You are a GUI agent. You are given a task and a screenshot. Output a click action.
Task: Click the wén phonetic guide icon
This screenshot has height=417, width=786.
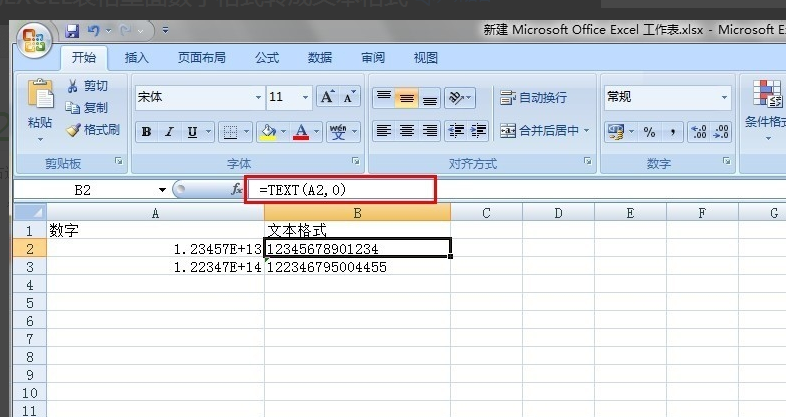click(338, 132)
